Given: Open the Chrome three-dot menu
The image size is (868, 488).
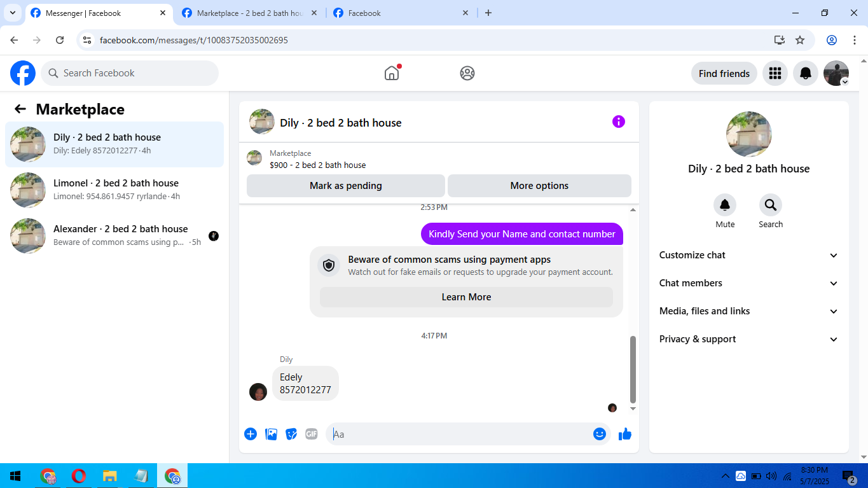Looking at the screenshot, I should (855, 40).
